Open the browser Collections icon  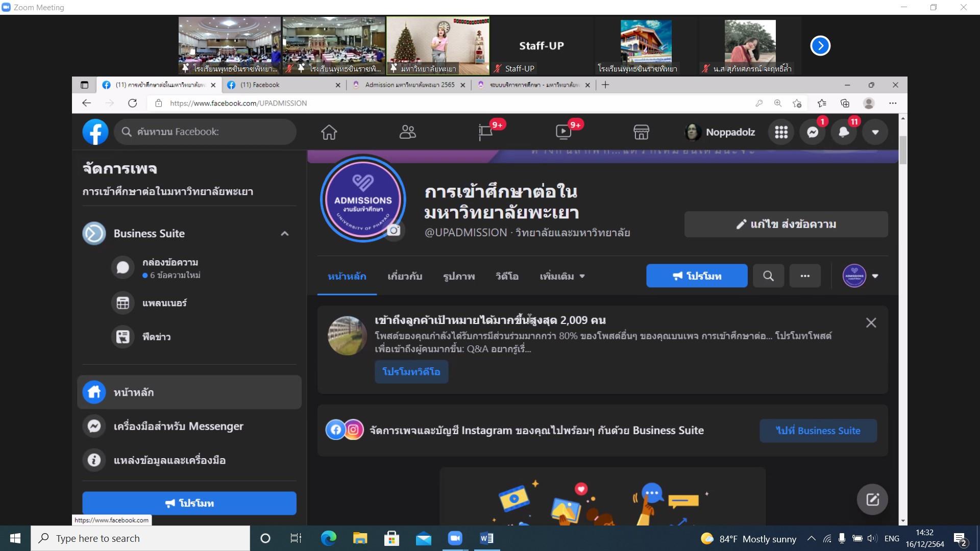845,103
